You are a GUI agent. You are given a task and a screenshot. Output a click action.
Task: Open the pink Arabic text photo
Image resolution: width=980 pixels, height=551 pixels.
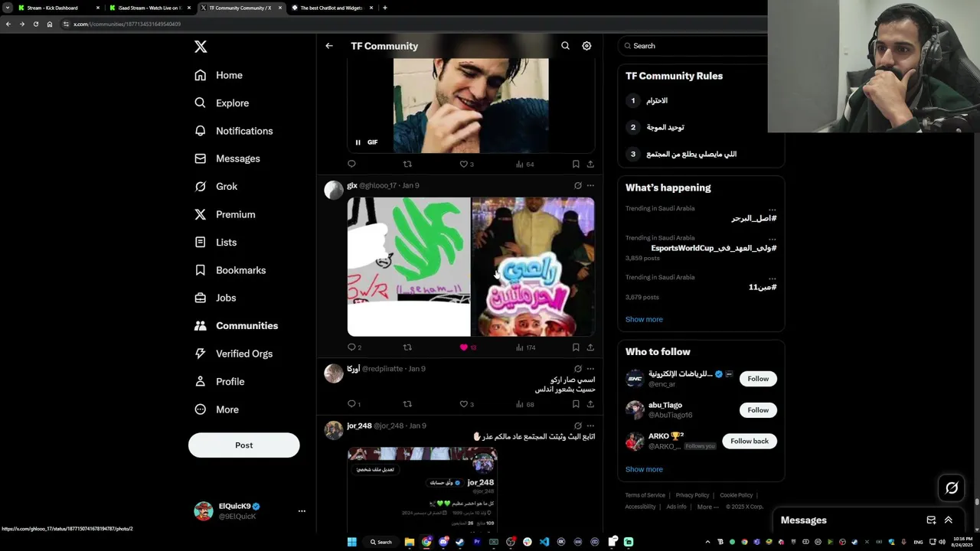coord(534,267)
